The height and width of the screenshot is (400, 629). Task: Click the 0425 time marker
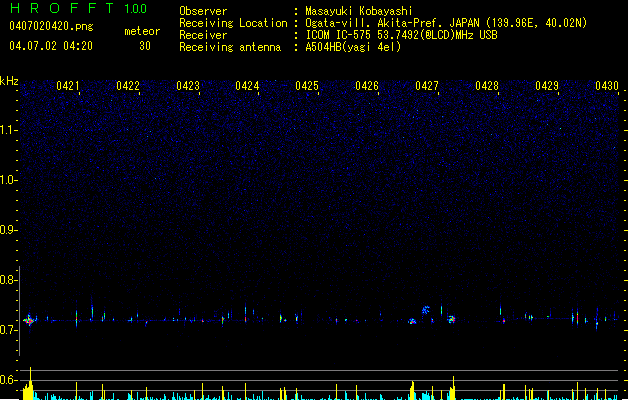(307, 86)
